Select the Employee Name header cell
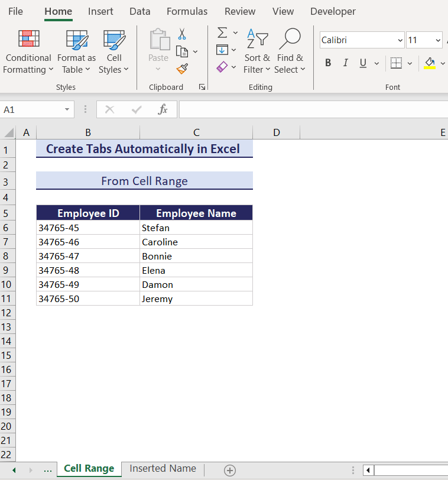The height and width of the screenshot is (480, 448). click(x=196, y=213)
